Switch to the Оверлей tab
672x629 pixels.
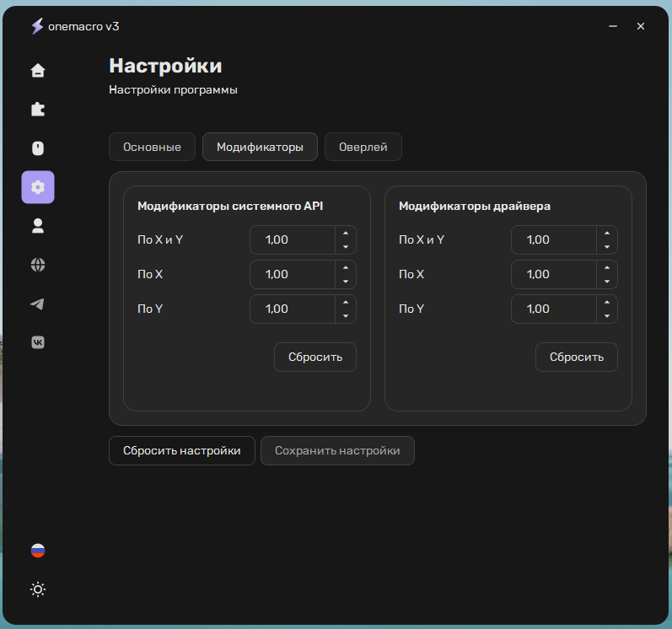[x=363, y=147]
